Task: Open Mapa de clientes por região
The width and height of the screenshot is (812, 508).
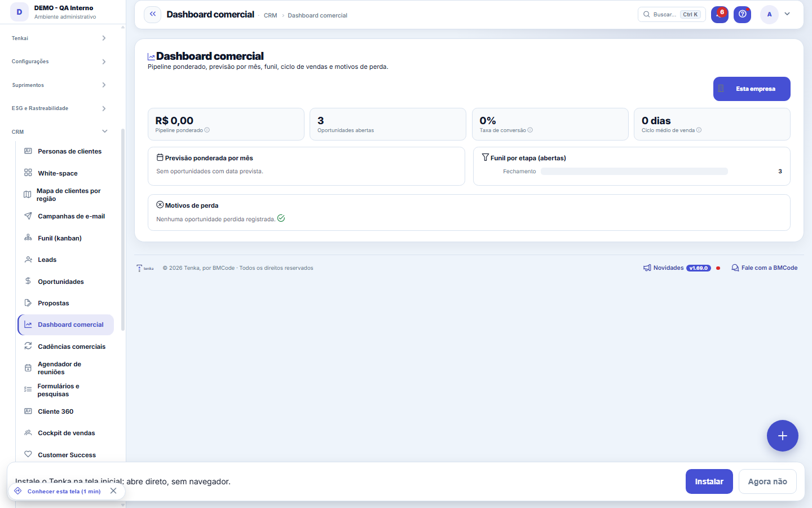Action: click(x=66, y=195)
